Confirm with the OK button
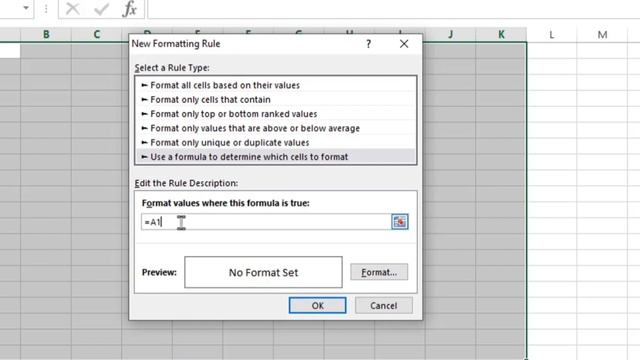 coord(318,305)
